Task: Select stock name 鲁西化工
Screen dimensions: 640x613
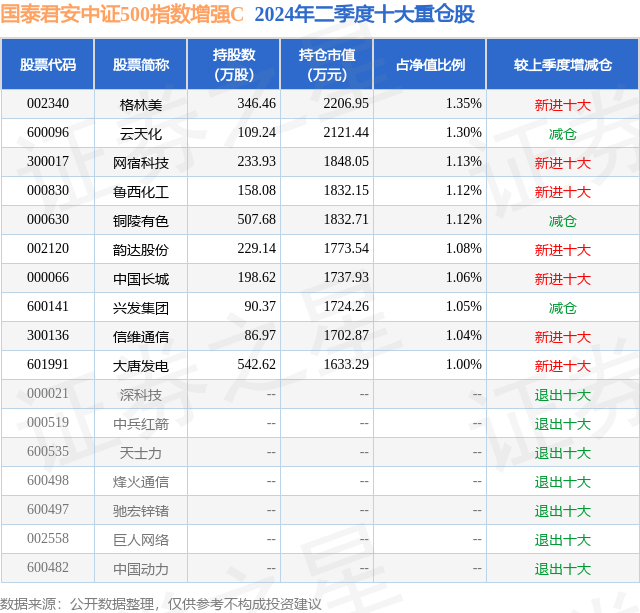Action: coord(141,192)
